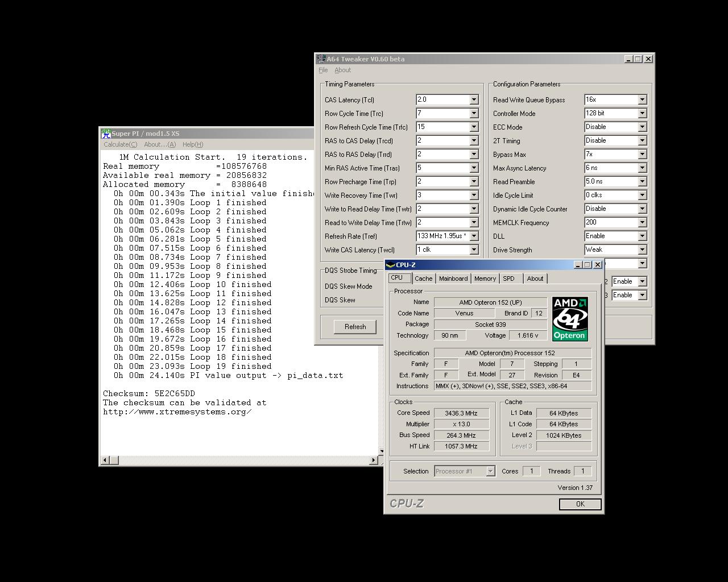Click the Multiplier value x 13.0
The width and height of the screenshot is (728, 582).
[x=461, y=424]
